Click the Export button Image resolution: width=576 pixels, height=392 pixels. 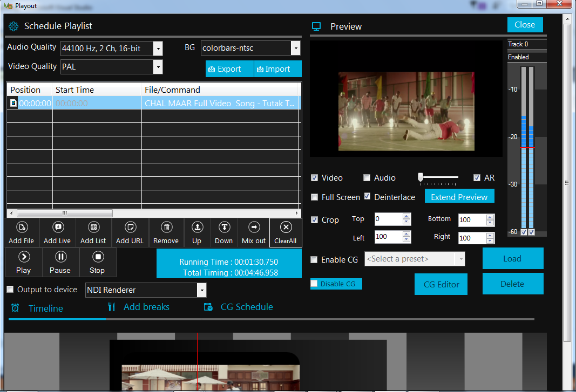coord(229,68)
